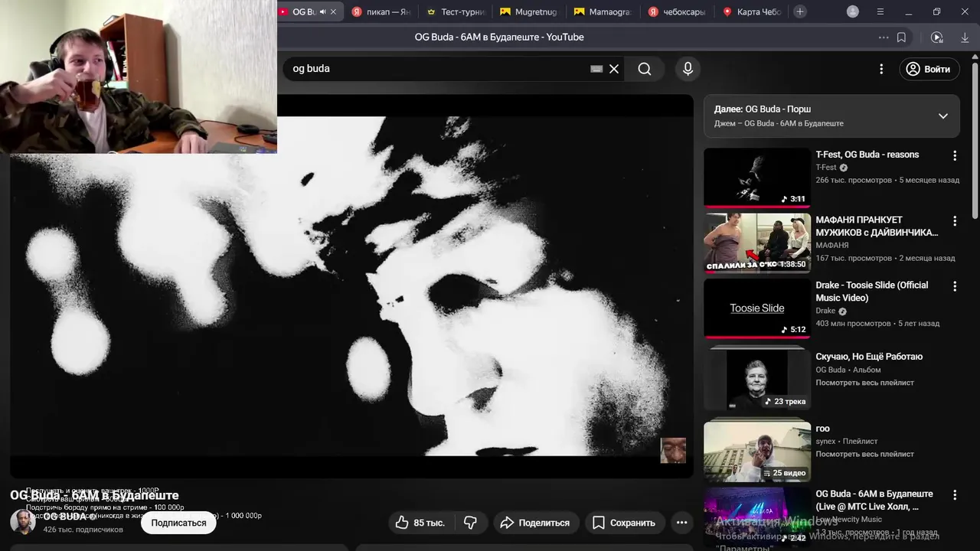
Task: Click 'Посмотреть весь плейлист' under OG Buda album
Action: [x=865, y=383]
